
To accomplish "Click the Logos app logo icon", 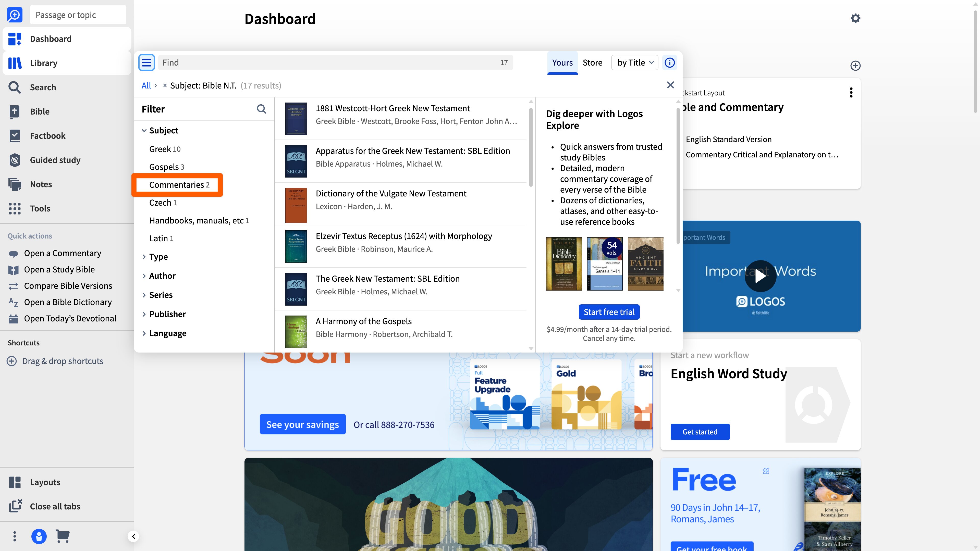I will tap(15, 15).
